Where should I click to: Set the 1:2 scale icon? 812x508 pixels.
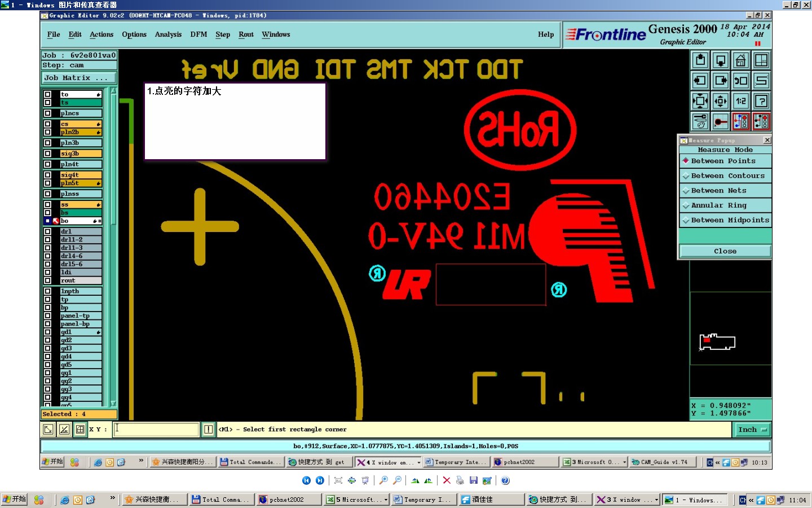tap(741, 101)
